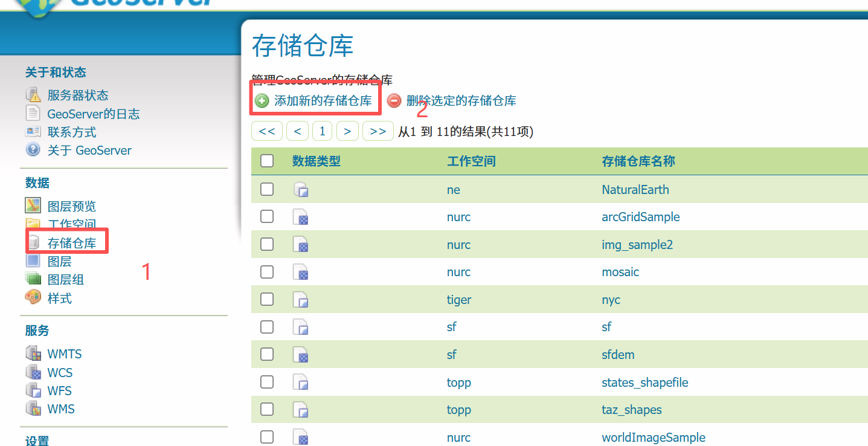Image resolution: width=868 pixels, height=446 pixels.
Task: Sort by 存储仓库名称 column header
Action: pos(638,161)
